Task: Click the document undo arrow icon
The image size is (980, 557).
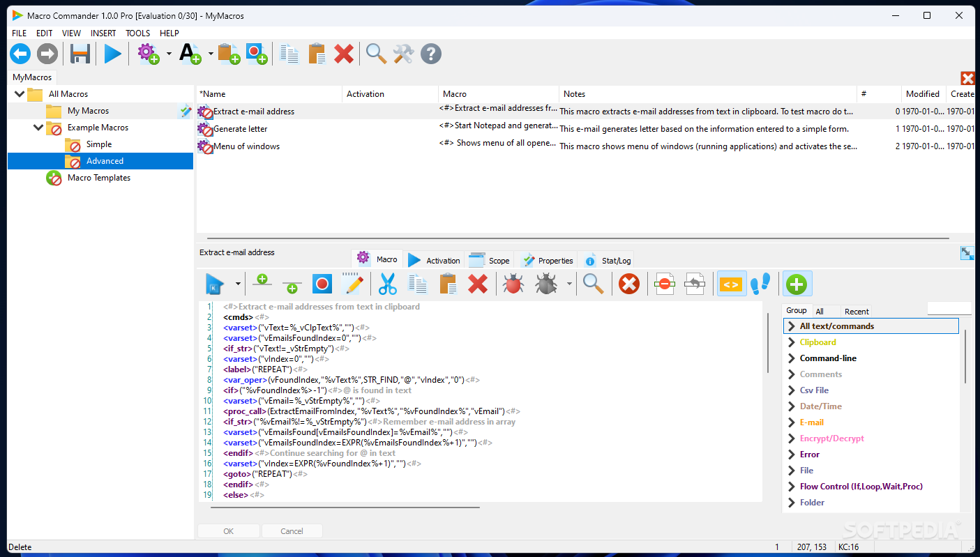Action: click(x=695, y=284)
